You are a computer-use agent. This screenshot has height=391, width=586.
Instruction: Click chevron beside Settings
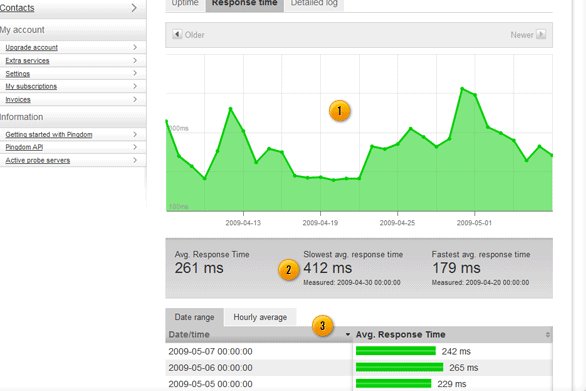(135, 73)
